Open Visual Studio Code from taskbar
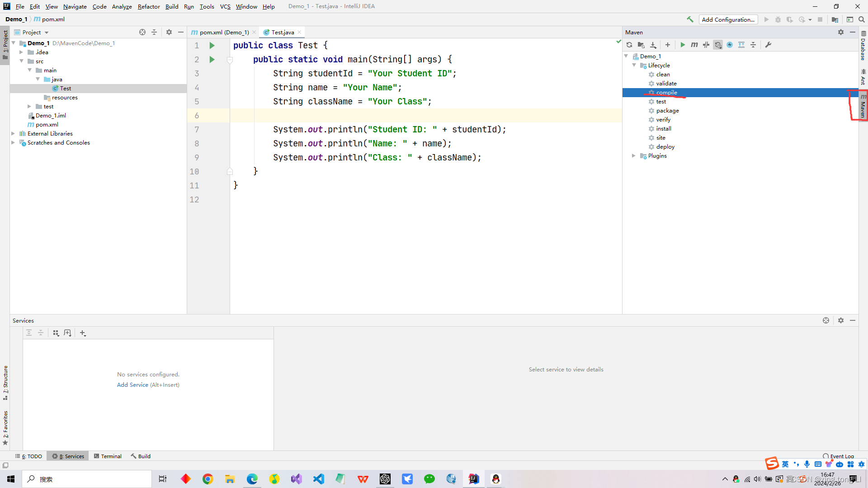The image size is (868, 488). (x=318, y=479)
